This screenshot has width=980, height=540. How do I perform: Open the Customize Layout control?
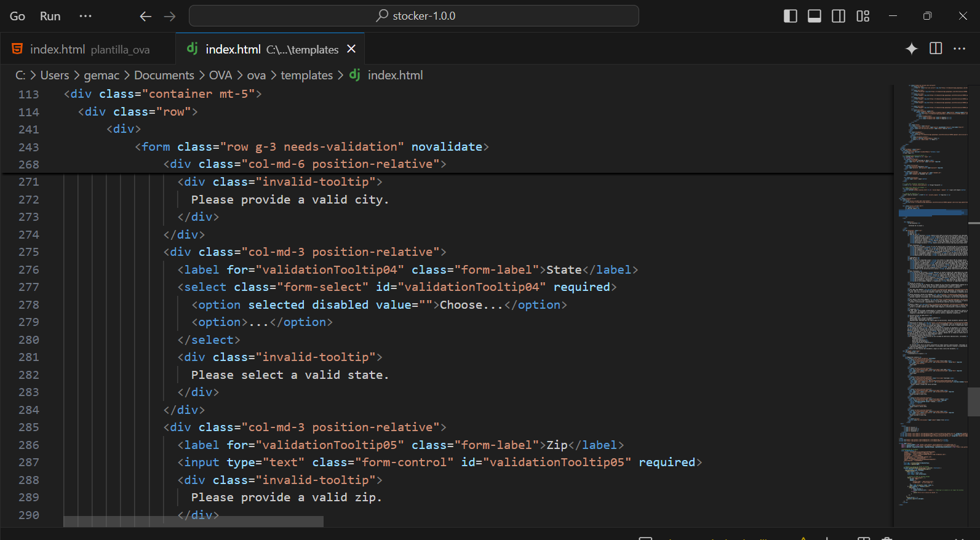(863, 16)
